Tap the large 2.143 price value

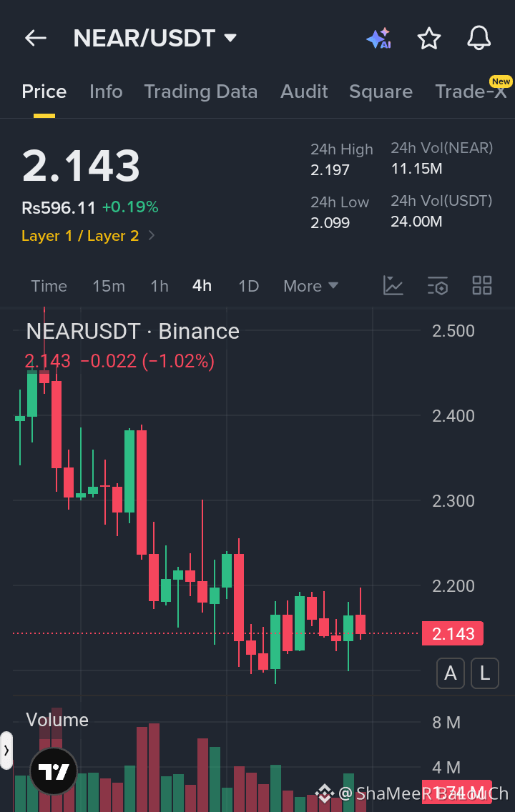point(82,166)
